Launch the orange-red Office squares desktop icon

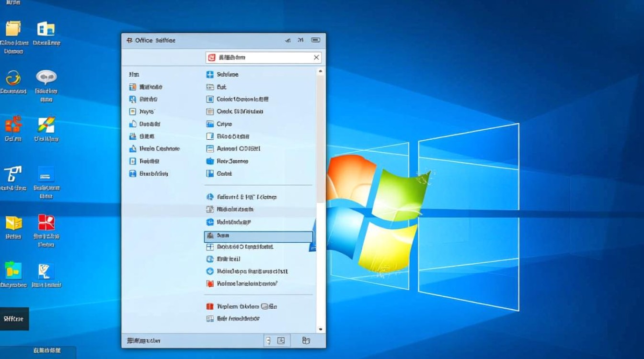point(13,125)
